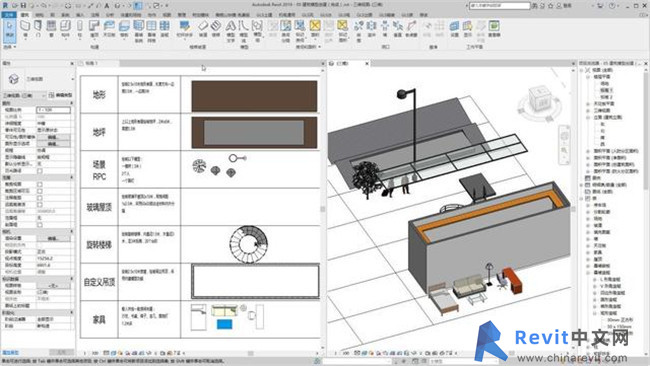The image size is (650, 366).
Task: Toggle the Section Box checkbox
Action: click(40, 225)
